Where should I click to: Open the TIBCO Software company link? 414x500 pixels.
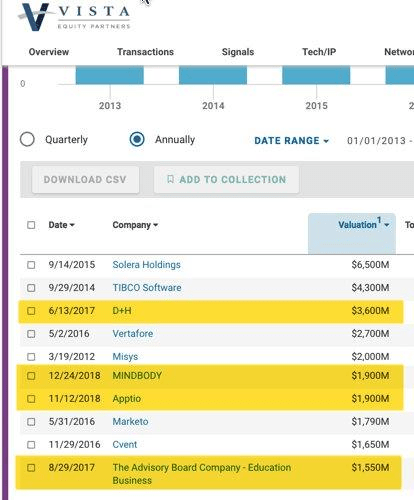tap(147, 288)
